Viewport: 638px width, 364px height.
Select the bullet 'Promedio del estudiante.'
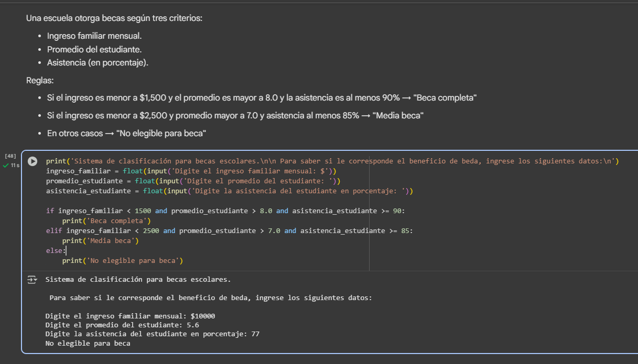(x=94, y=49)
